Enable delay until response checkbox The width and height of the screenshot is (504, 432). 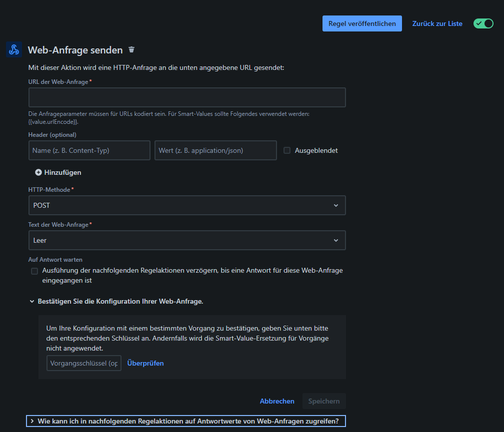pyautogui.click(x=34, y=271)
